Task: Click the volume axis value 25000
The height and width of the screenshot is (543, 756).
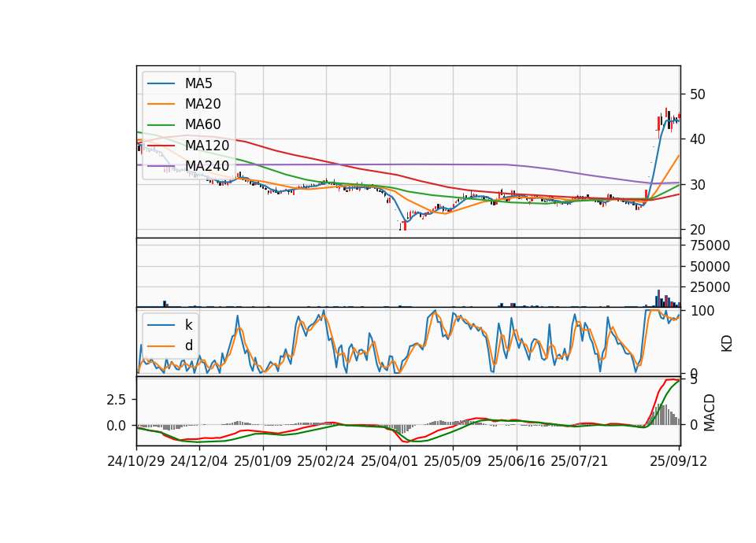Action: (710, 287)
